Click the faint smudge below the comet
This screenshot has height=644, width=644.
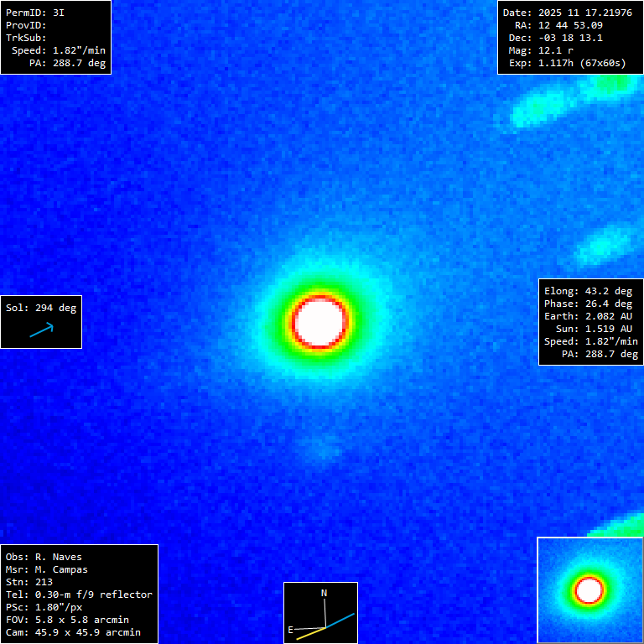[323, 451]
